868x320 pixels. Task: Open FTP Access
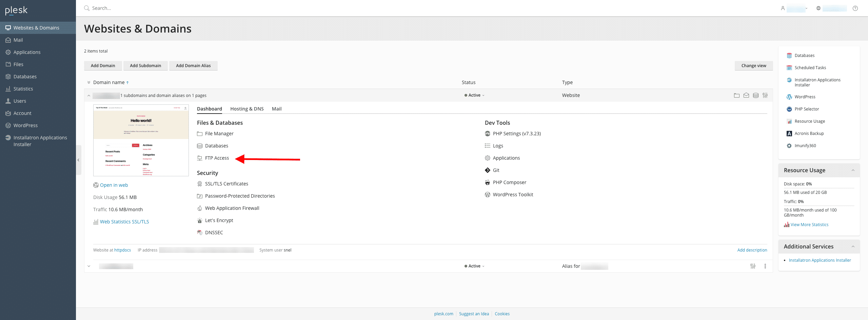pyautogui.click(x=213, y=158)
